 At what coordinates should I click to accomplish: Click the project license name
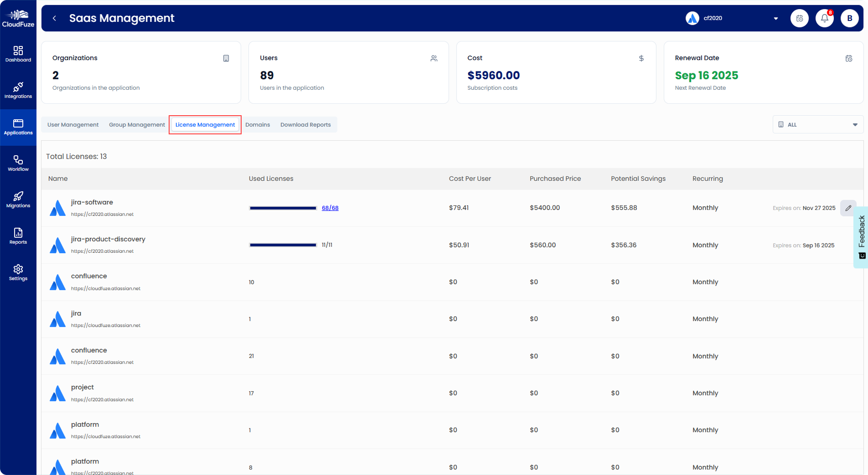(x=83, y=387)
